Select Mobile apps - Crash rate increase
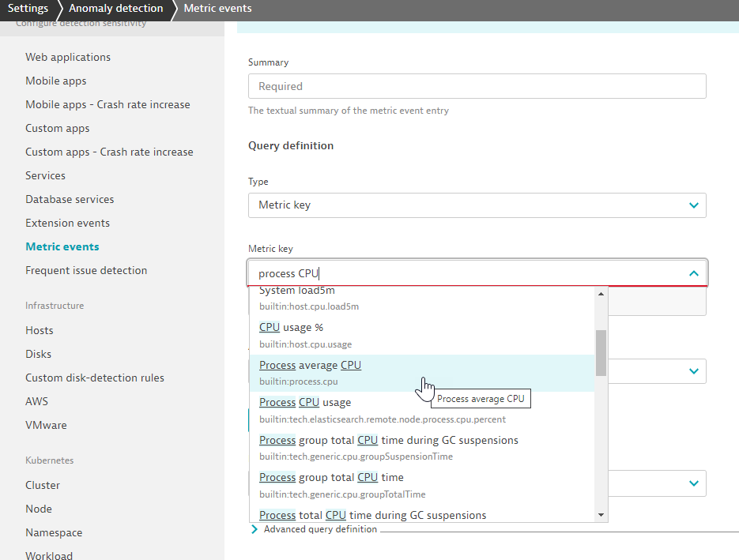This screenshot has width=739, height=560. click(107, 104)
